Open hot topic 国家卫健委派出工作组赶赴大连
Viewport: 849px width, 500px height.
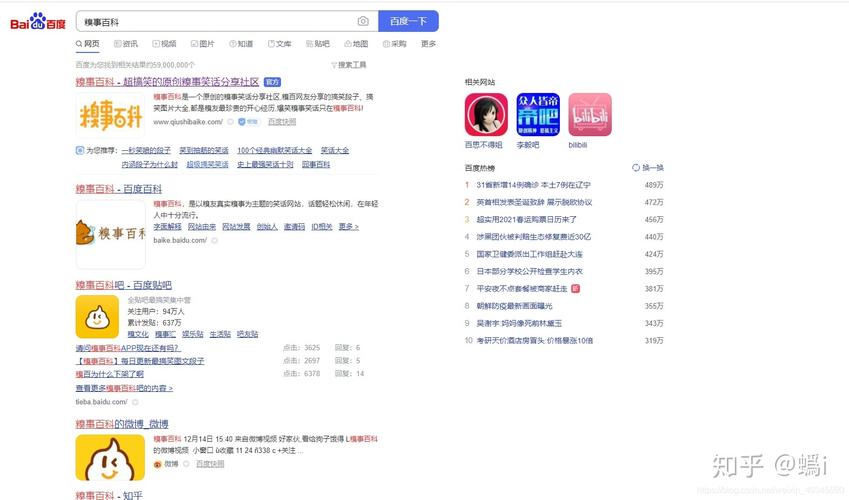click(530, 254)
